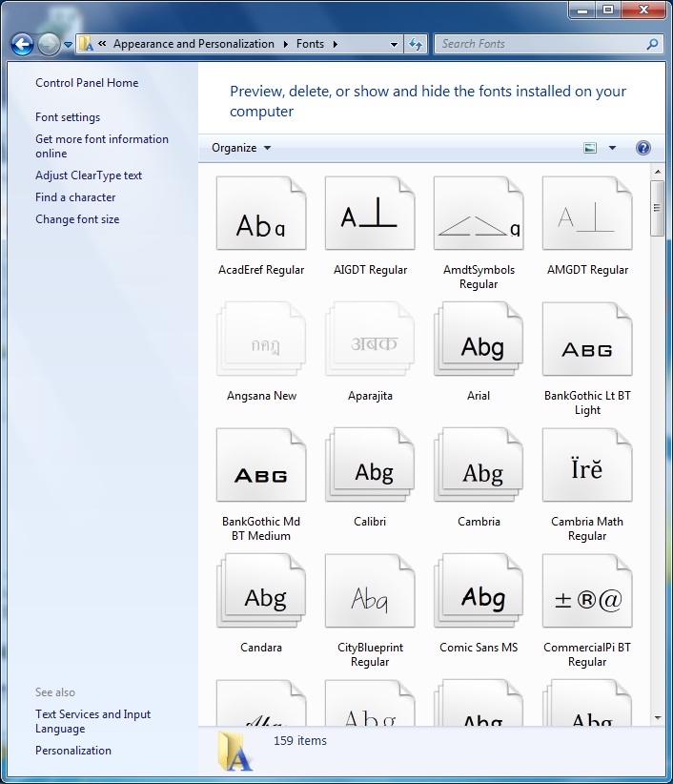Screen dimensions: 673x784
Task: Click the vertical scrollbar thumb
Action: [658, 208]
